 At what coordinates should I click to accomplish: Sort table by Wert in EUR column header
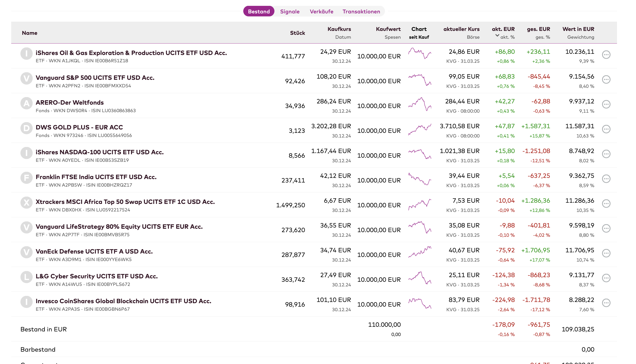(x=578, y=29)
